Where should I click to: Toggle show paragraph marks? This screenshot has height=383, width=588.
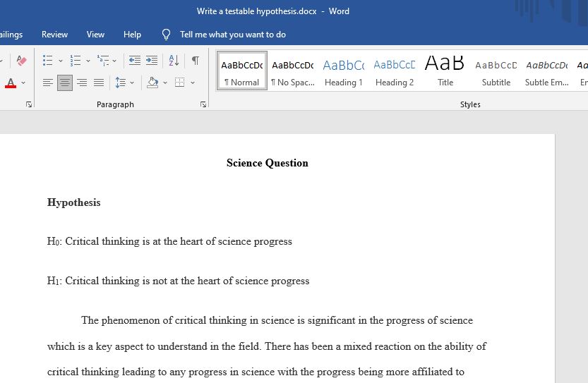coord(196,61)
